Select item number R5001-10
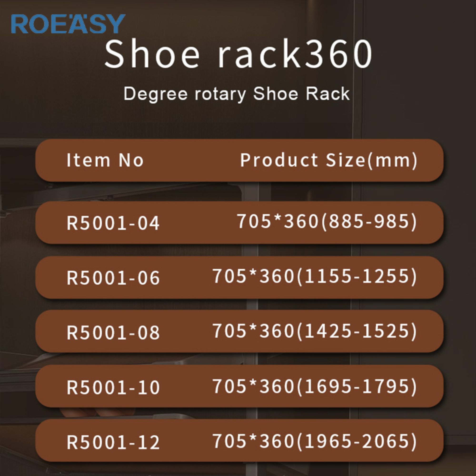This screenshot has height=476, width=476. [x=113, y=387]
